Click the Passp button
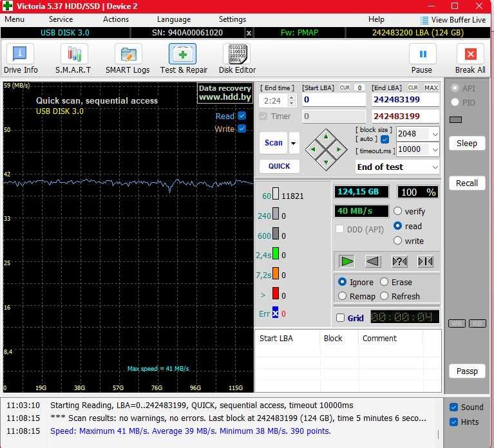 pos(467,371)
